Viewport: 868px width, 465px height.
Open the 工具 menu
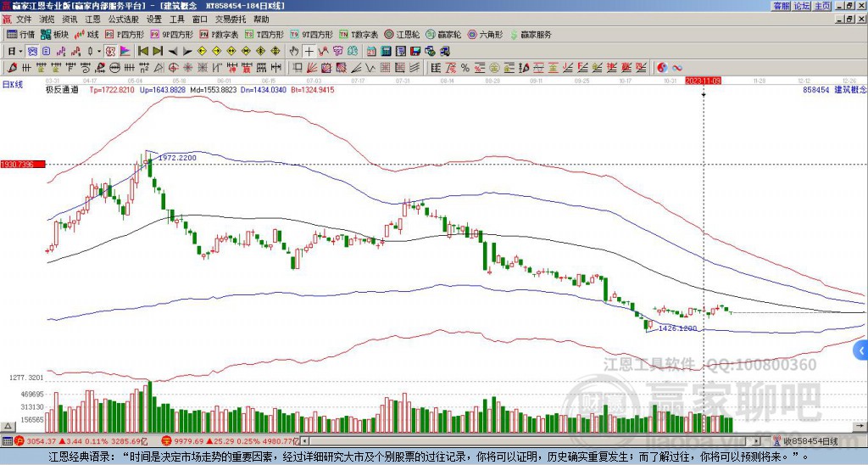click(176, 20)
